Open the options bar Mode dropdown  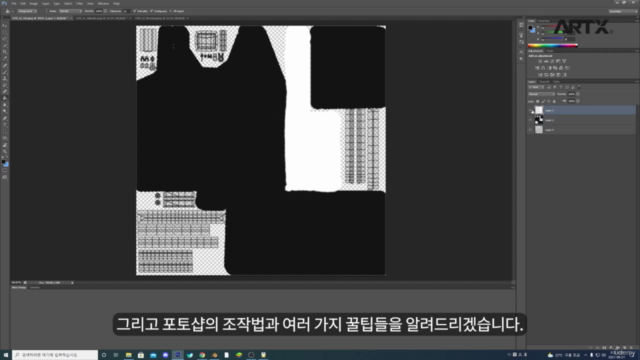pos(70,11)
